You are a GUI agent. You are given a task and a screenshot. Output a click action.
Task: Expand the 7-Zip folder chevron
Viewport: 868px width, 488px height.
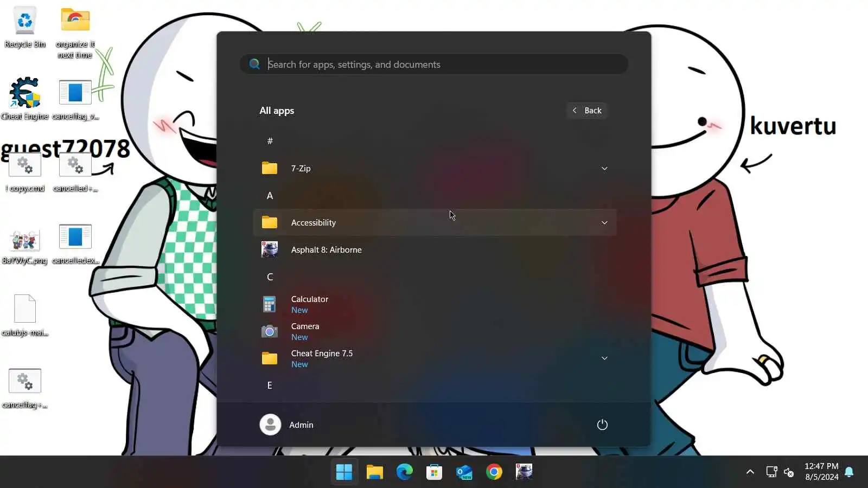click(604, 168)
